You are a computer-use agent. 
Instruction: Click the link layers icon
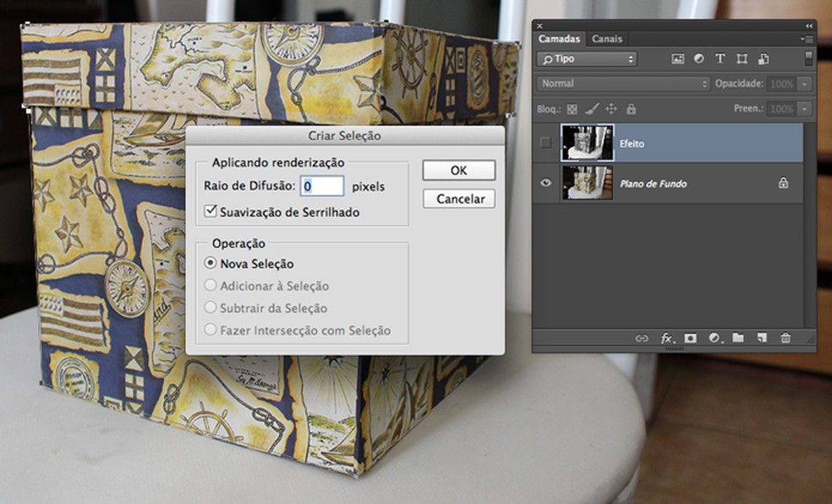click(642, 338)
